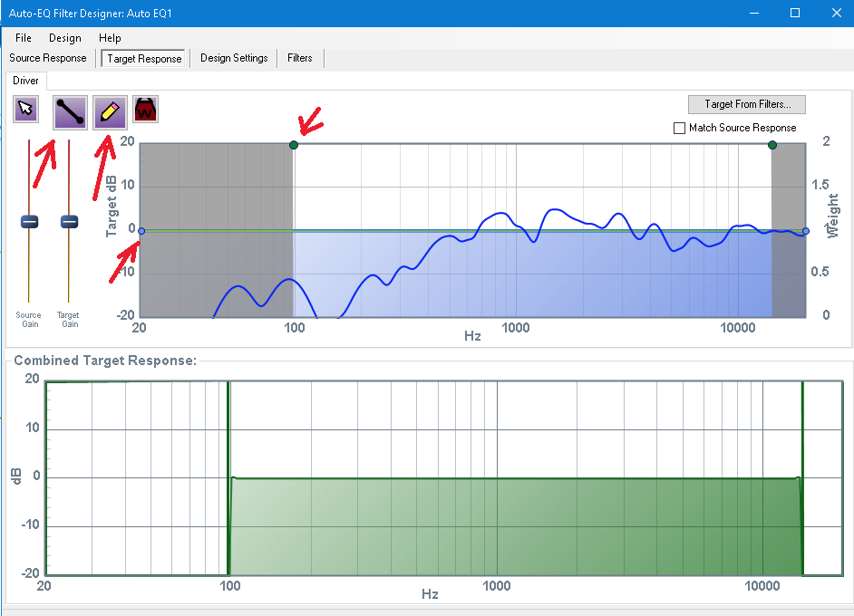Click the Target Gain slider handle
Image resolution: width=854 pixels, height=616 pixels.
pos(69,222)
